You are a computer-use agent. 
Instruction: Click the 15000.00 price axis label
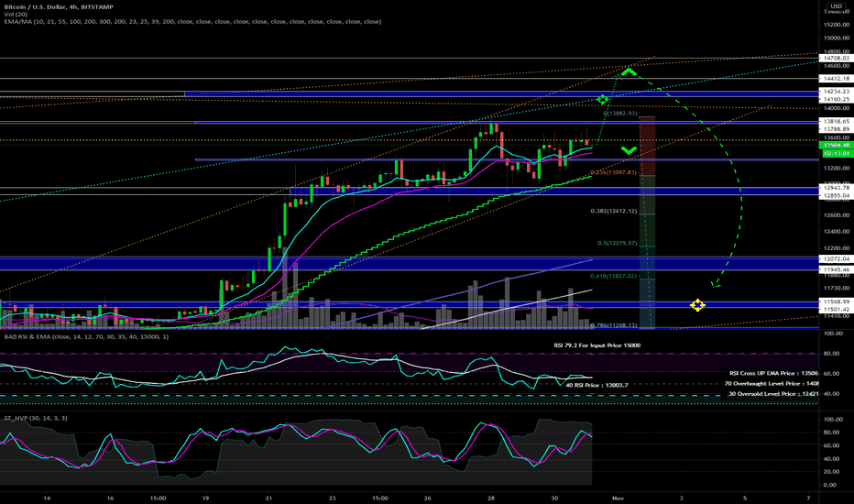click(836, 38)
